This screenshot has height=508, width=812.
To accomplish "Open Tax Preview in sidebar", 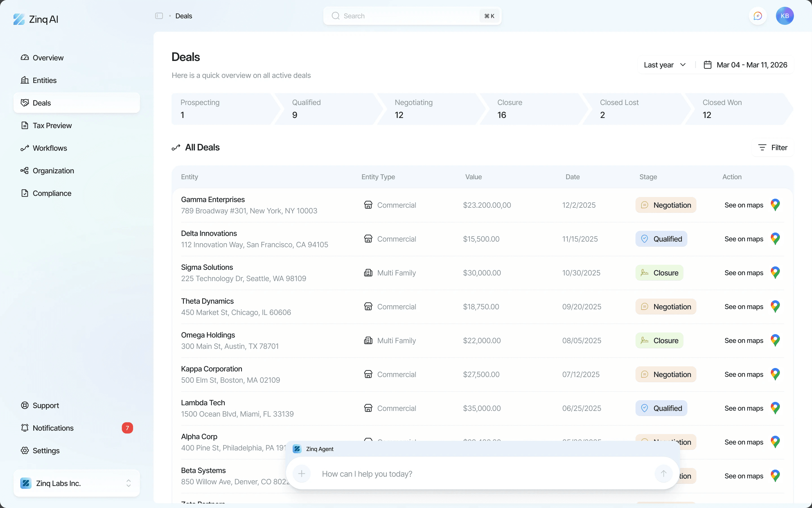I will tap(76, 125).
